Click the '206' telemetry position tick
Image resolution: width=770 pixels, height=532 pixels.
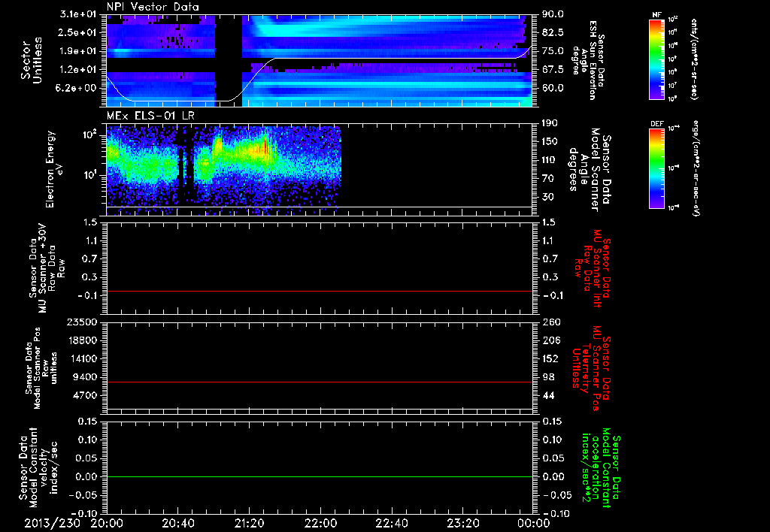(550, 340)
